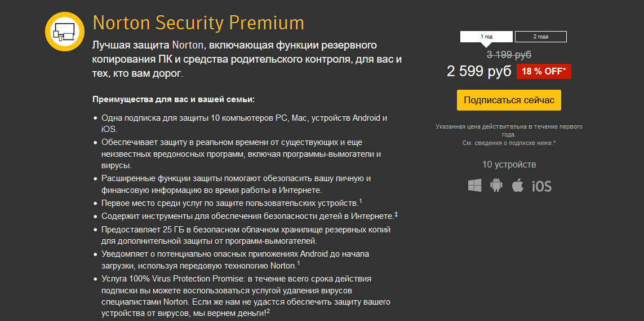644x321 pixels.
Task: Open footnote 1 after "пользовательских устройств"
Action: click(x=361, y=201)
